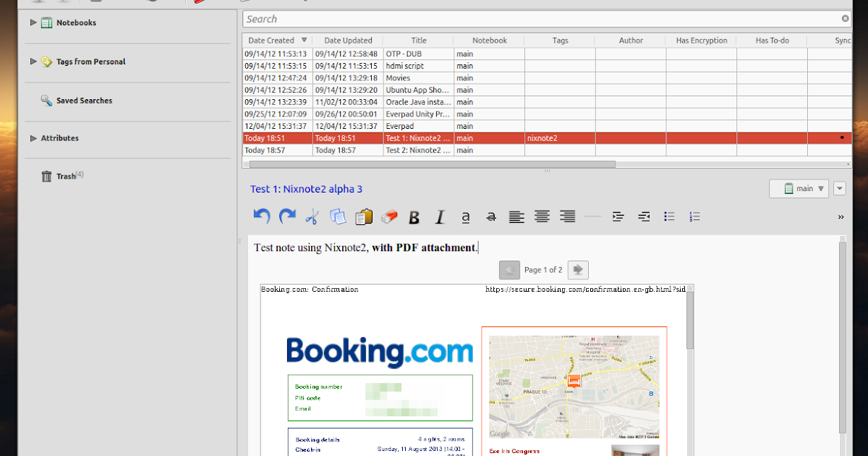Increase indent of the paragraph
This screenshot has height=456, width=868.
(618, 216)
